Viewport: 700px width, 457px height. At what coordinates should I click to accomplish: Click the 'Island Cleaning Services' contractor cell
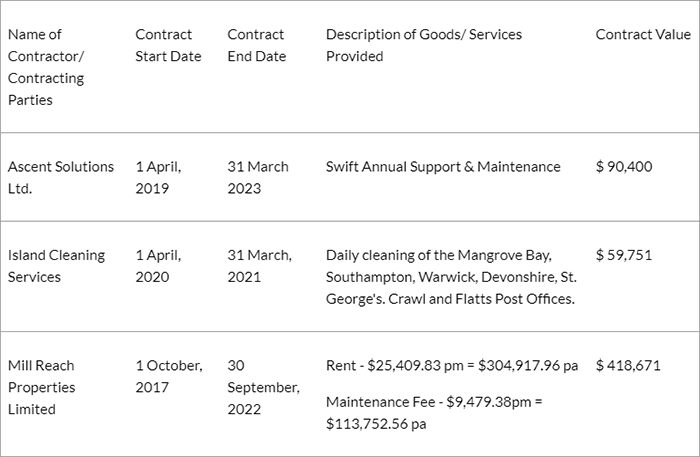pos(56,265)
